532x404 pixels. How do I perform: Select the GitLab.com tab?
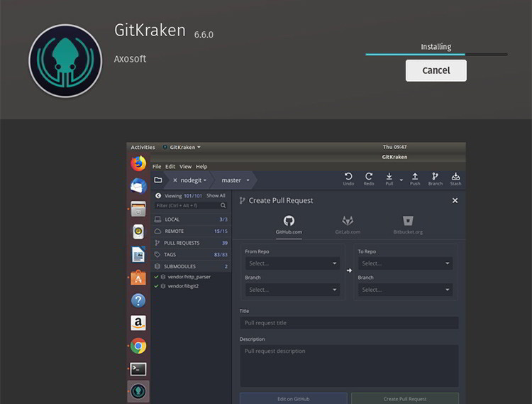click(348, 225)
